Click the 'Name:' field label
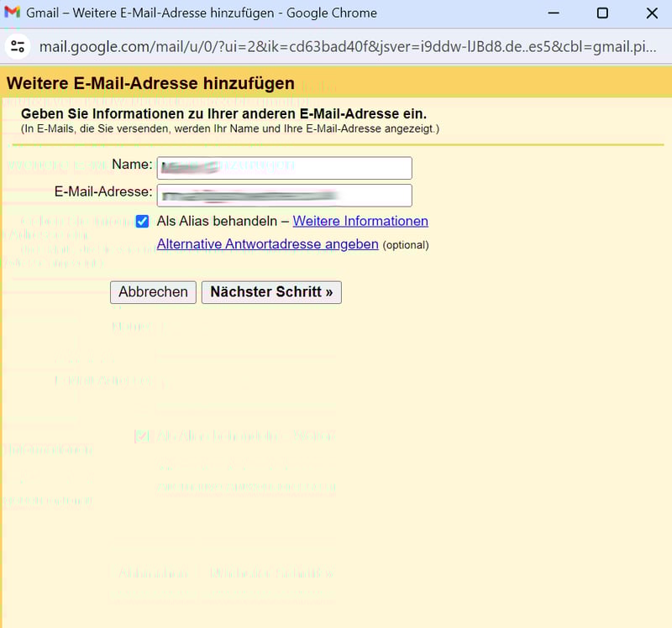The height and width of the screenshot is (628, 672). (x=132, y=165)
